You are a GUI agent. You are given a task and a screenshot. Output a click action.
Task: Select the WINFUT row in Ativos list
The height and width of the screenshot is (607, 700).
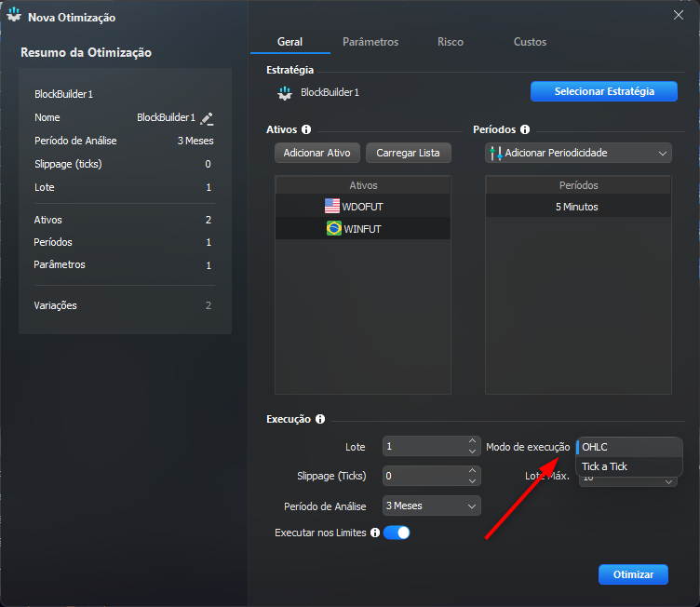(363, 229)
